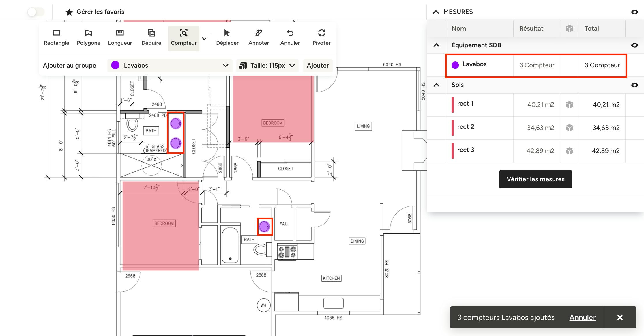Click the Compteur tool icon
Screen dimensions: 644x336
coord(184,33)
